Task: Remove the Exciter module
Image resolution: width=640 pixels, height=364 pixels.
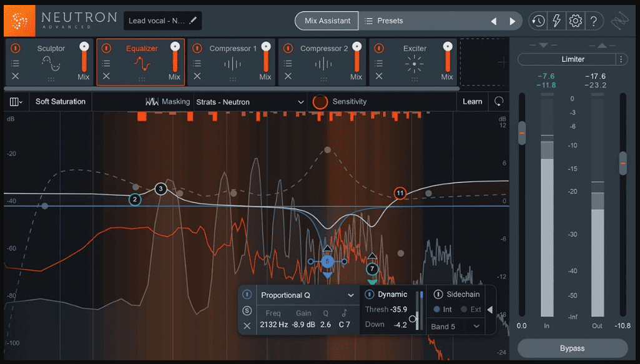Action: coord(379,76)
